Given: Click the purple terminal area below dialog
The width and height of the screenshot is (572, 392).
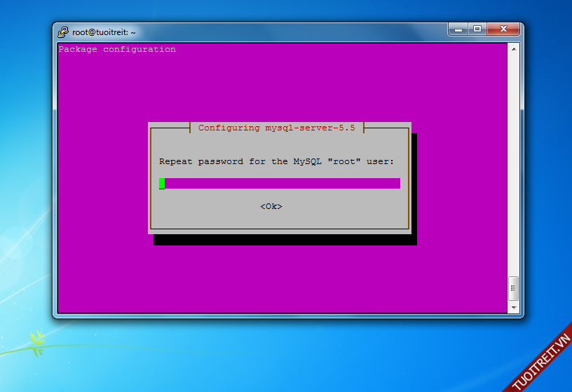Looking at the screenshot, I should (x=280, y=281).
